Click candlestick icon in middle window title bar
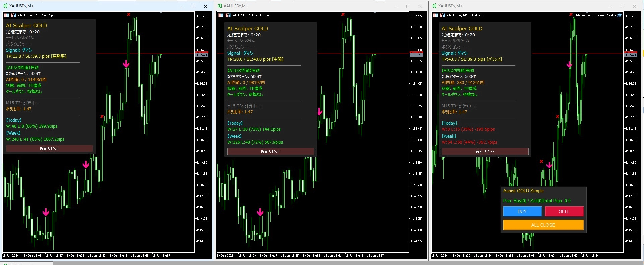644x265 pixels. coord(220,6)
